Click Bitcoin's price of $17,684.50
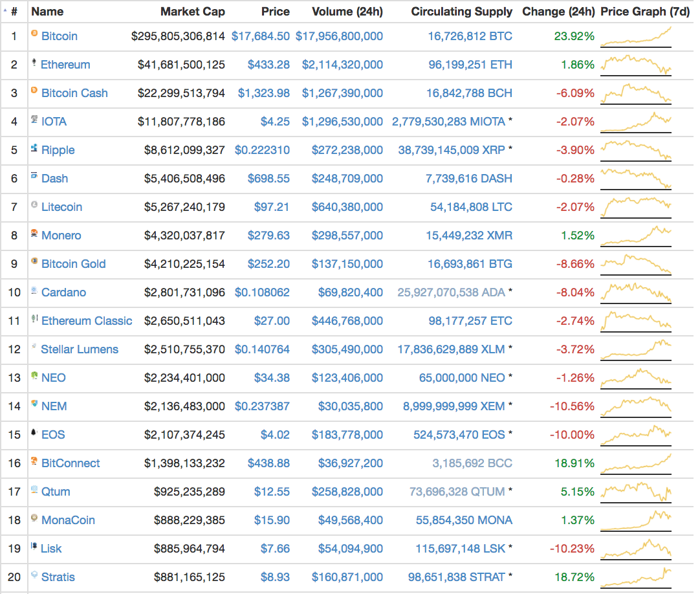 click(261, 36)
